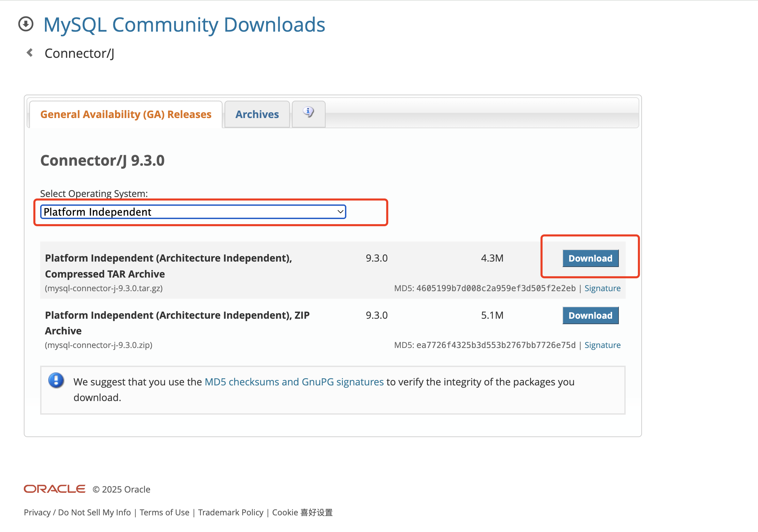Switch to the Archives tab
The height and width of the screenshot is (532, 758).
pyautogui.click(x=257, y=114)
